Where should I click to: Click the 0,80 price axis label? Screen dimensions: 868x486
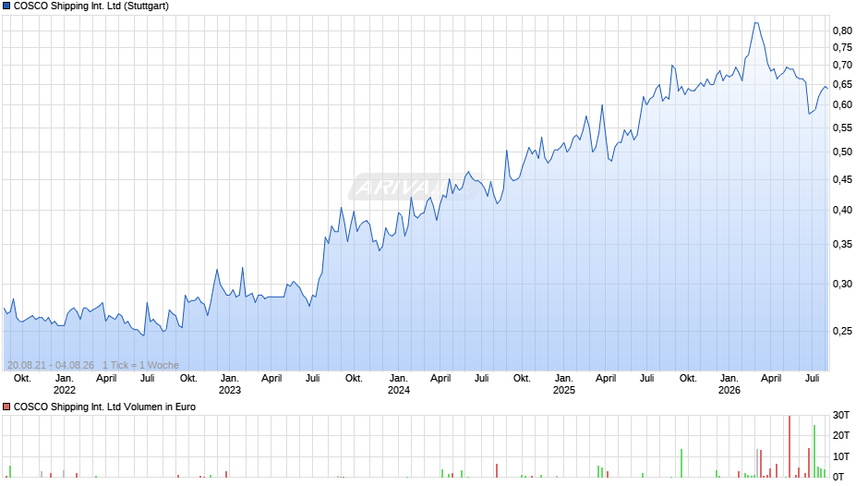pos(842,31)
